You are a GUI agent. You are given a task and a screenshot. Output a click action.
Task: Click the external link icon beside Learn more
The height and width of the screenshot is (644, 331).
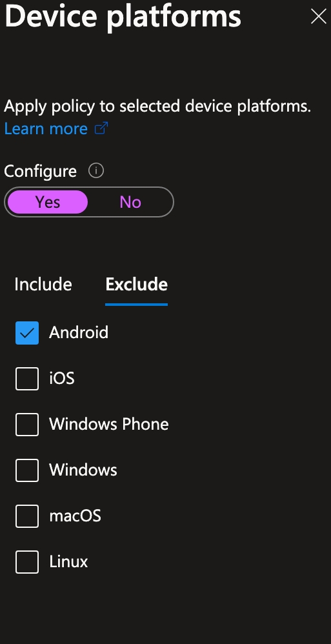coord(101,128)
